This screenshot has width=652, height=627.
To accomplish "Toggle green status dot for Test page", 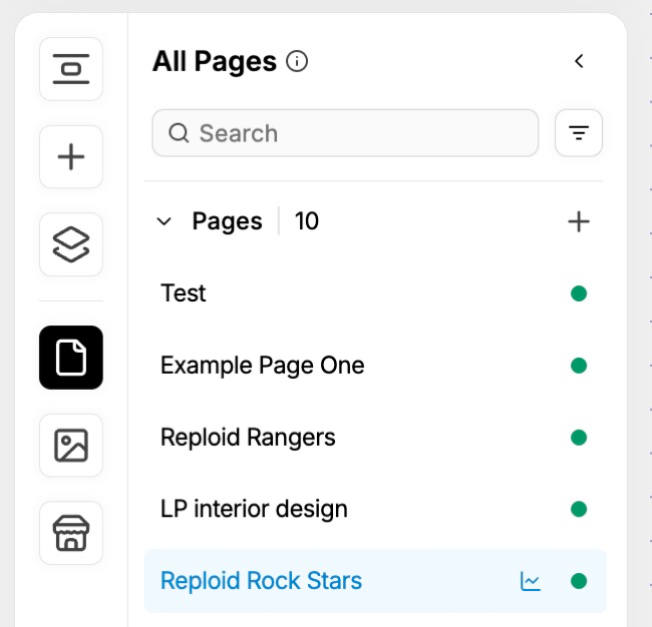I will click(578, 293).
